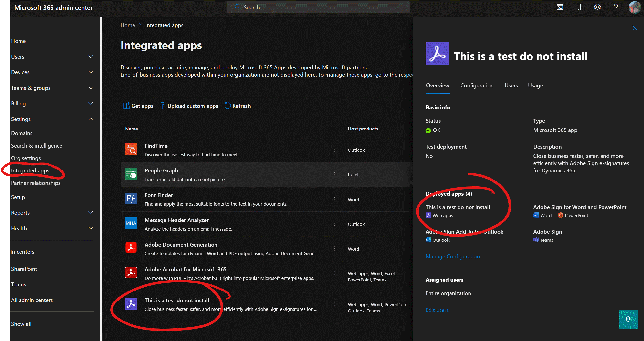Click inside the Search field
Screen dimensions: 644x341
[317, 7]
